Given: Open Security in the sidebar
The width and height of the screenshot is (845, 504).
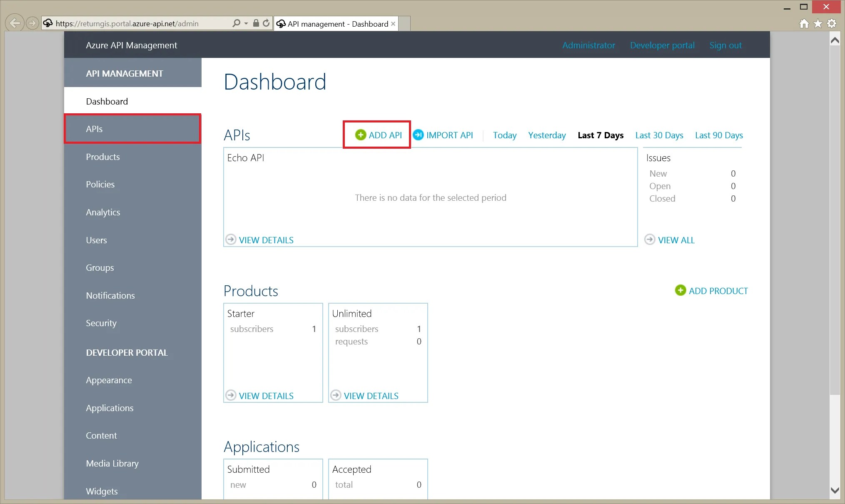Looking at the screenshot, I should [132, 323].
